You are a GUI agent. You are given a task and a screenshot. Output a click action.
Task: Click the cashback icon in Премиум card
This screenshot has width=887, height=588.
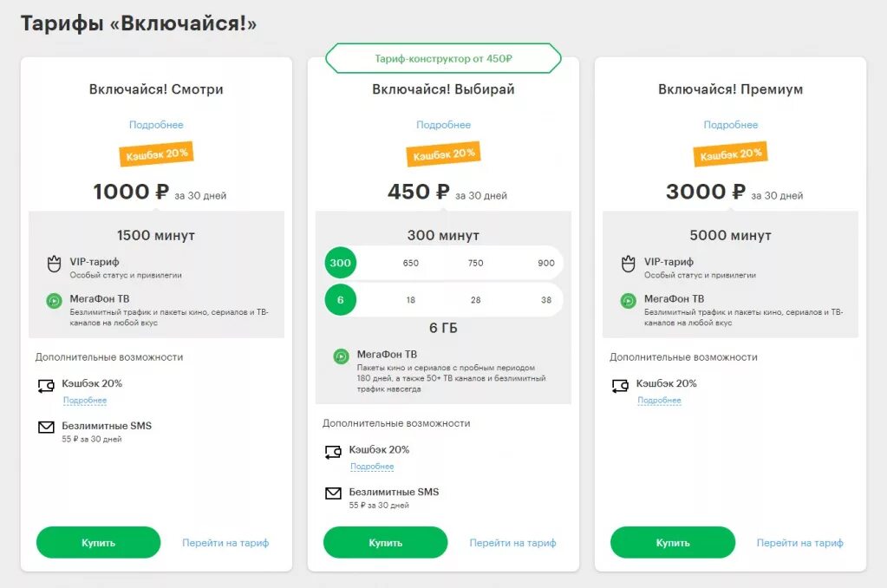[x=620, y=386]
